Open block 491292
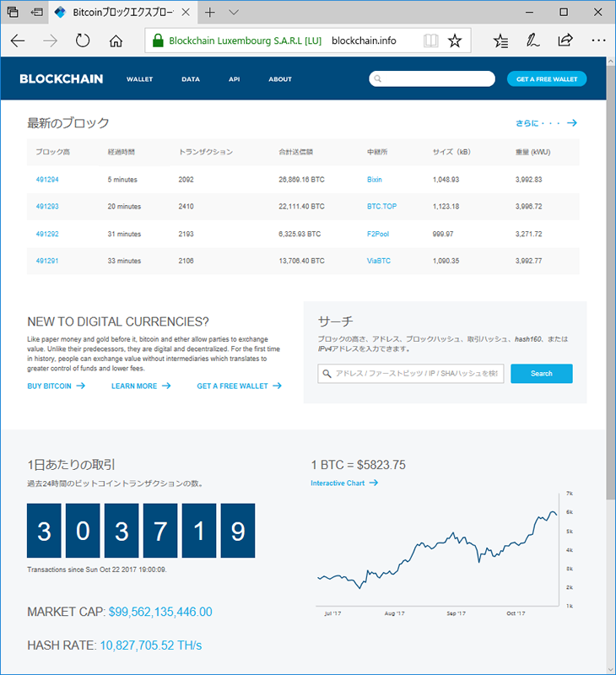 [47, 234]
